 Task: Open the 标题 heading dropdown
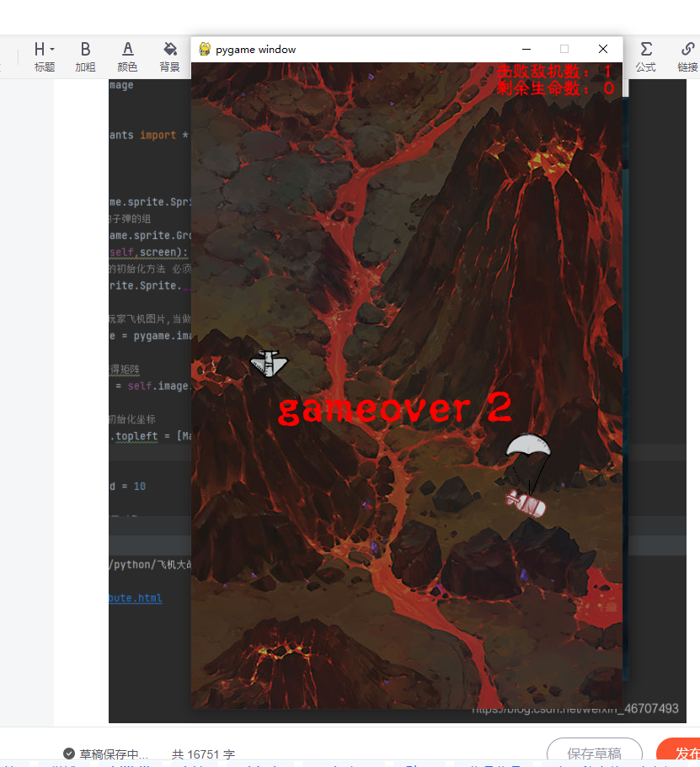point(45,56)
